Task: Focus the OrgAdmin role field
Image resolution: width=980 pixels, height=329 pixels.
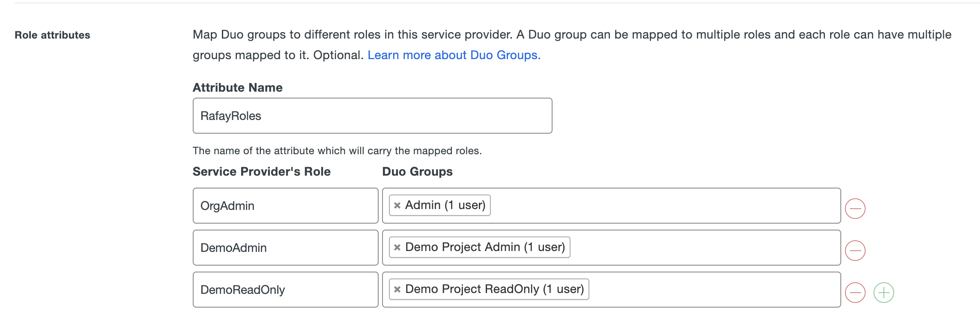Action: (286, 206)
